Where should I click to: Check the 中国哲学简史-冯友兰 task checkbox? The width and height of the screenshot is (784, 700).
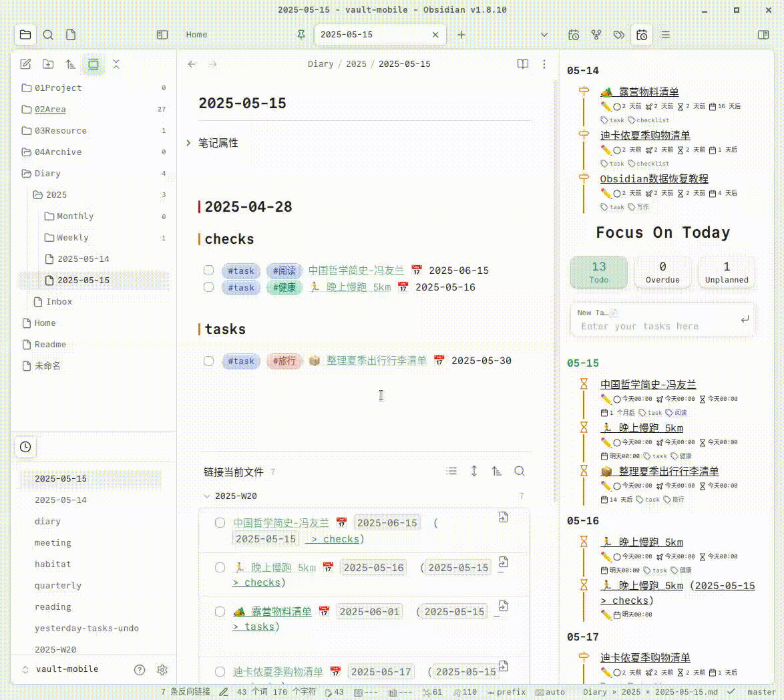(209, 271)
